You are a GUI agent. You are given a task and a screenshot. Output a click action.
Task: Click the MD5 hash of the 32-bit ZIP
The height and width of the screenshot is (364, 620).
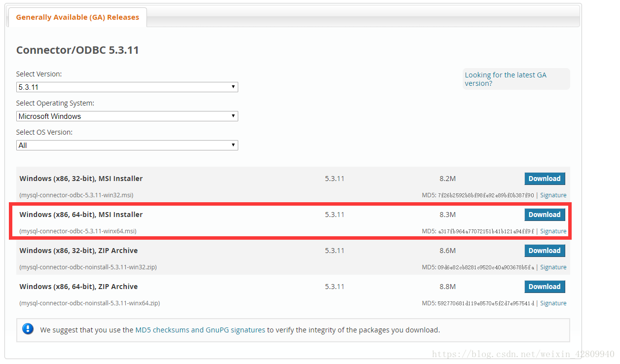point(486,267)
